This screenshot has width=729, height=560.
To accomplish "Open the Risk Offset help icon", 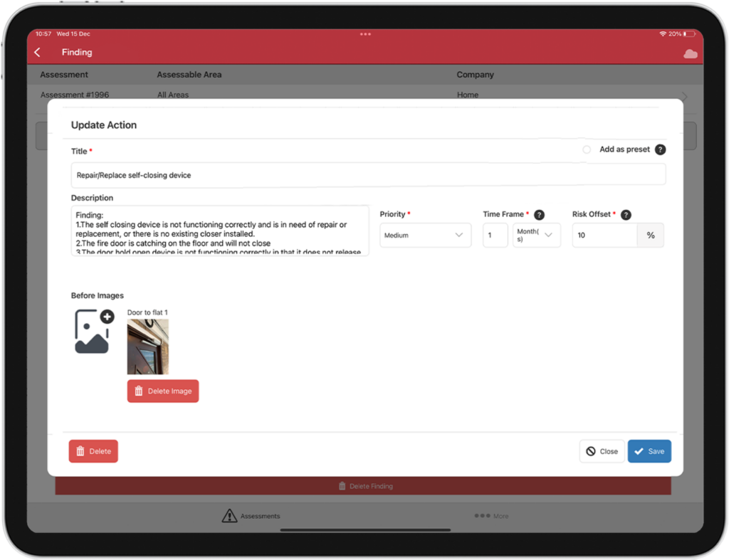I will (x=626, y=214).
